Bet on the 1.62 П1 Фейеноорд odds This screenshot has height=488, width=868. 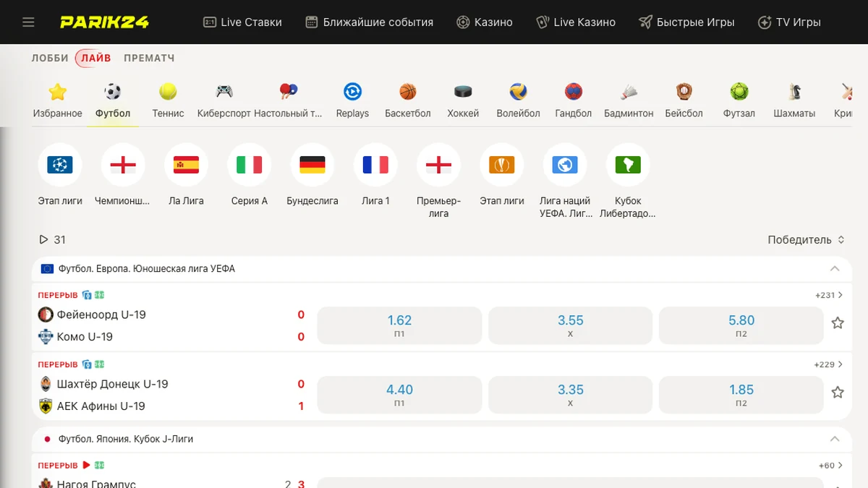(x=399, y=325)
